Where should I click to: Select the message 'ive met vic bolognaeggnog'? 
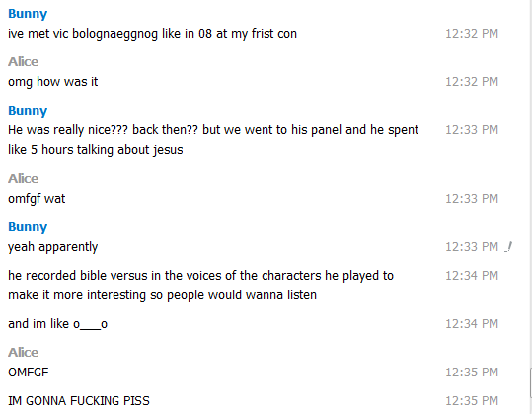pos(152,34)
